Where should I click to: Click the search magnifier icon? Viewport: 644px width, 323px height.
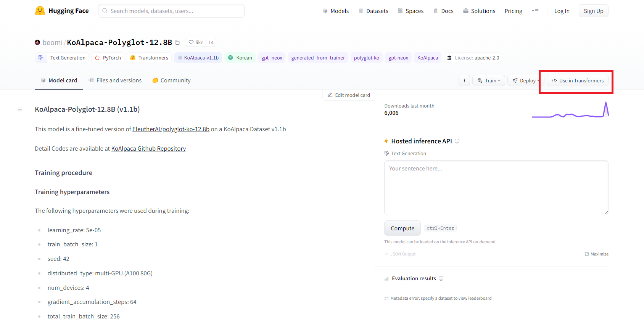click(105, 11)
